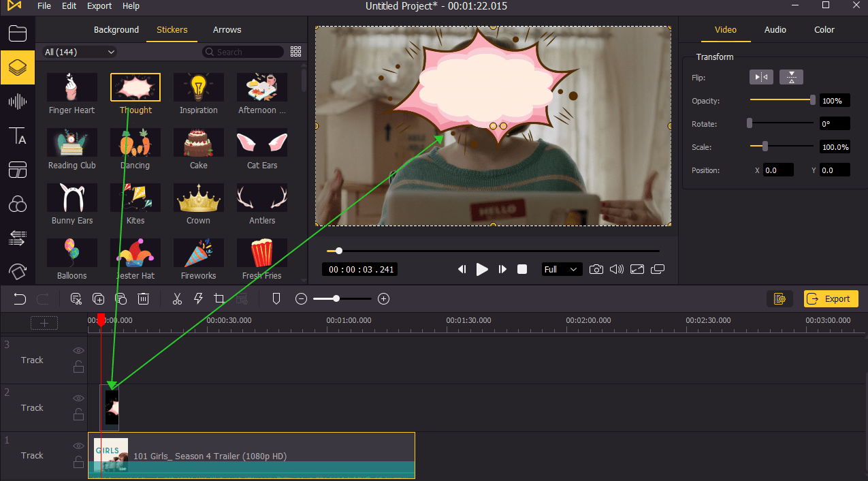Delete the selected clip
868x481 pixels.
(x=143, y=298)
